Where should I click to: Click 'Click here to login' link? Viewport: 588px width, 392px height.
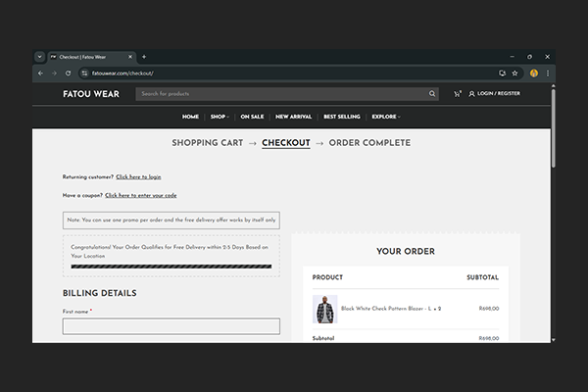click(138, 176)
